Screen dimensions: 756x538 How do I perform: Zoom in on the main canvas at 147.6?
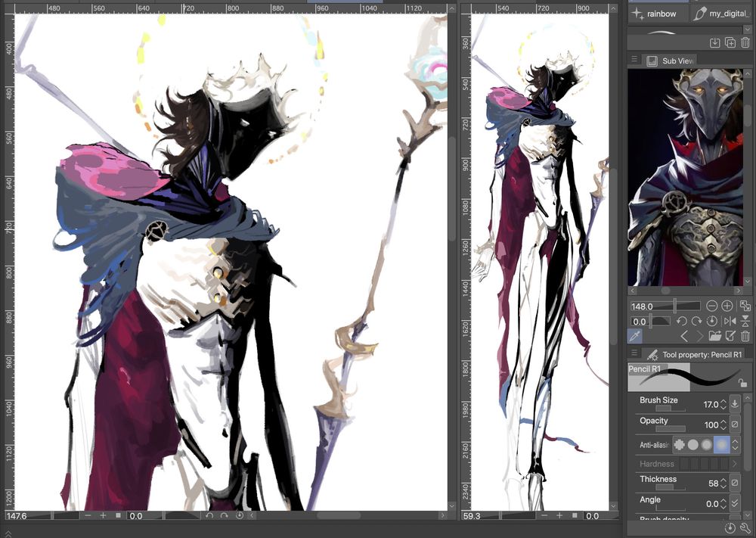(x=103, y=516)
